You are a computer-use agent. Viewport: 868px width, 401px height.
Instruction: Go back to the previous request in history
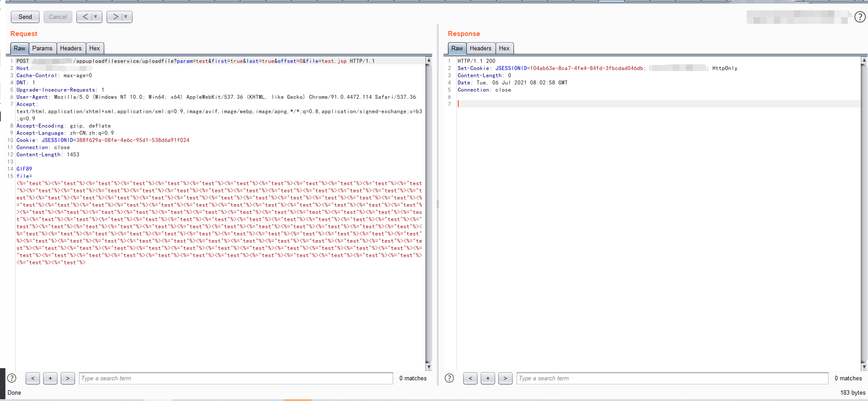pos(85,17)
